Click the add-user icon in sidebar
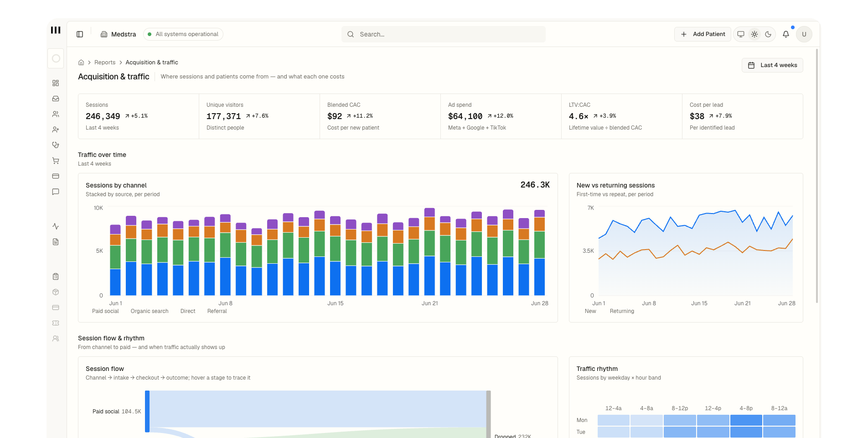Viewport: 868px width, 438px height. (56, 130)
